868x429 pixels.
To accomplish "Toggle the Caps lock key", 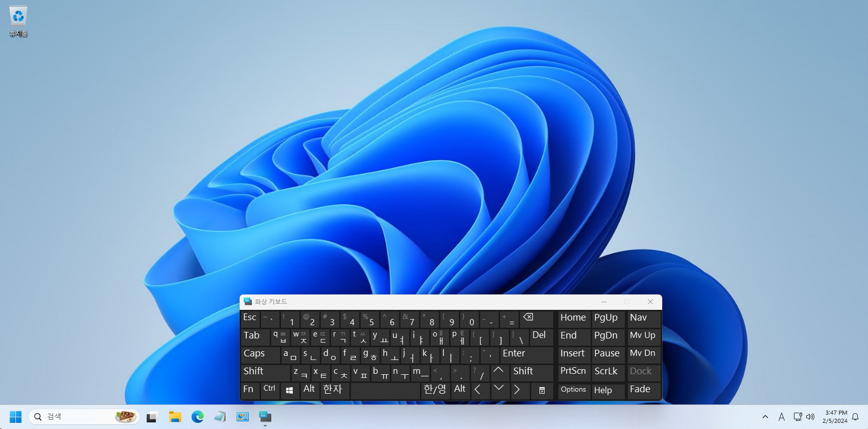I will (x=260, y=355).
